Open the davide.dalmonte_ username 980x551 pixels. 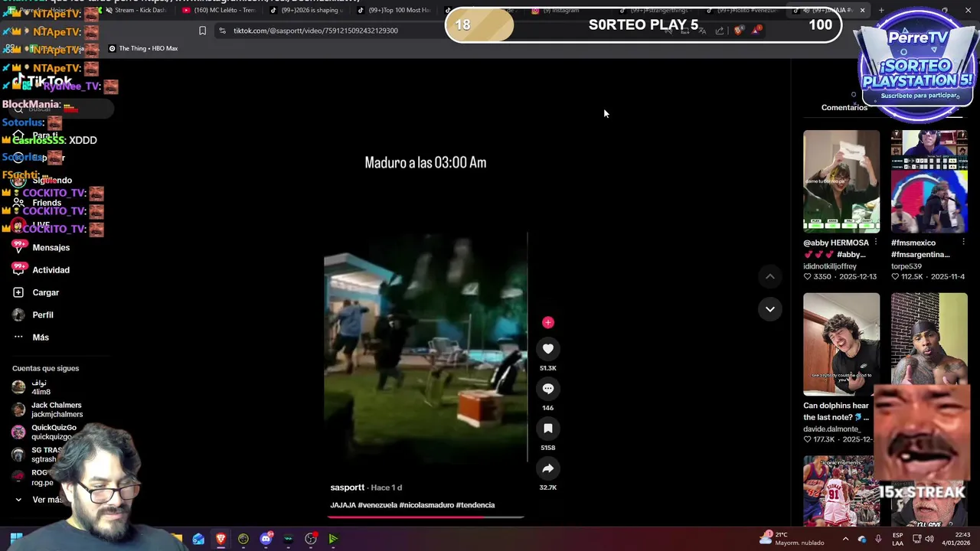(831, 429)
